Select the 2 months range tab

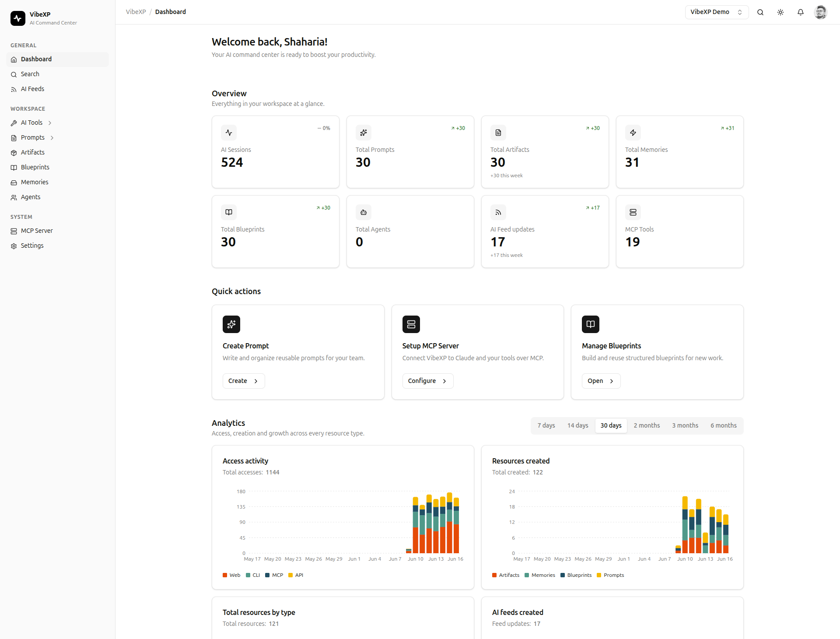pos(647,426)
